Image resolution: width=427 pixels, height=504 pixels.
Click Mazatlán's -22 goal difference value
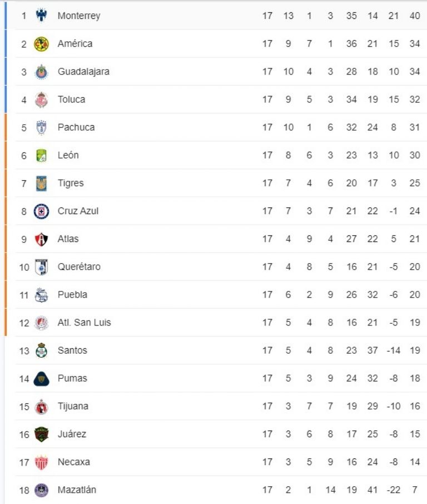[x=393, y=490]
